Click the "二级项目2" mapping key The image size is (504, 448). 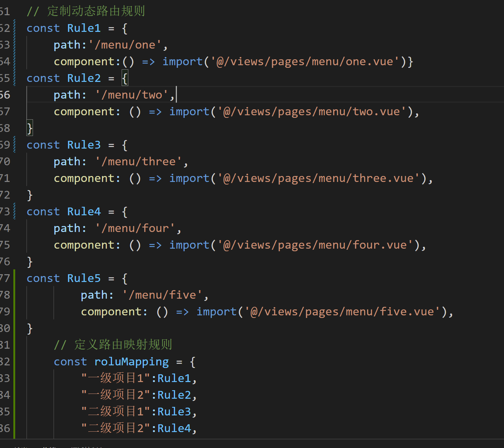116,428
